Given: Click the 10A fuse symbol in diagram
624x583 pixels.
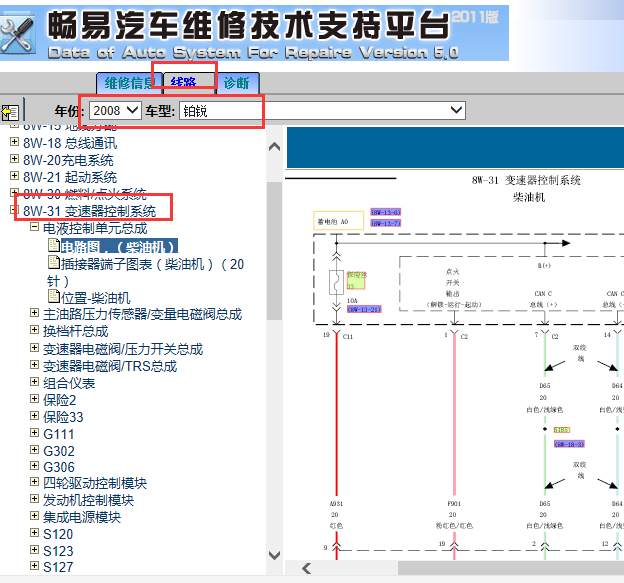Looking at the screenshot, I should 336,283.
